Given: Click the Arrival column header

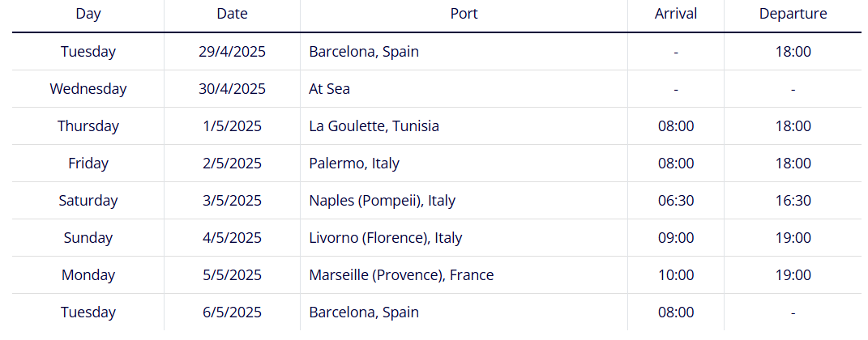Looking at the screenshot, I should click(676, 14).
